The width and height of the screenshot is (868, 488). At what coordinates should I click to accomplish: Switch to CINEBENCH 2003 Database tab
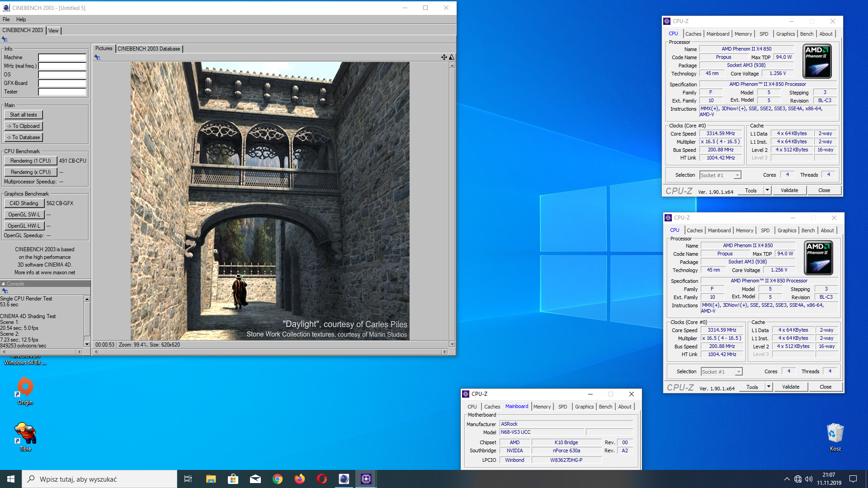[149, 49]
